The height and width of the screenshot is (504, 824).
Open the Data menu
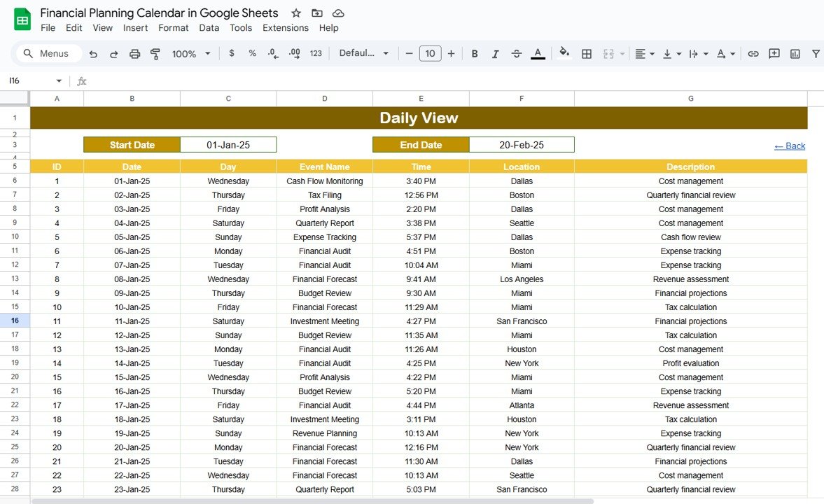[209, 28]
